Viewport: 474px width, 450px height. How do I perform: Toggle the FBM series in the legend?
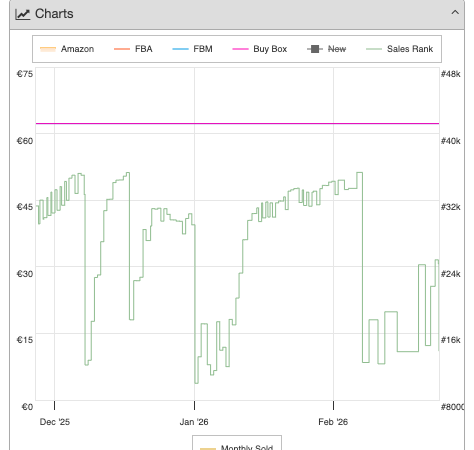click(x=193, y=49)
